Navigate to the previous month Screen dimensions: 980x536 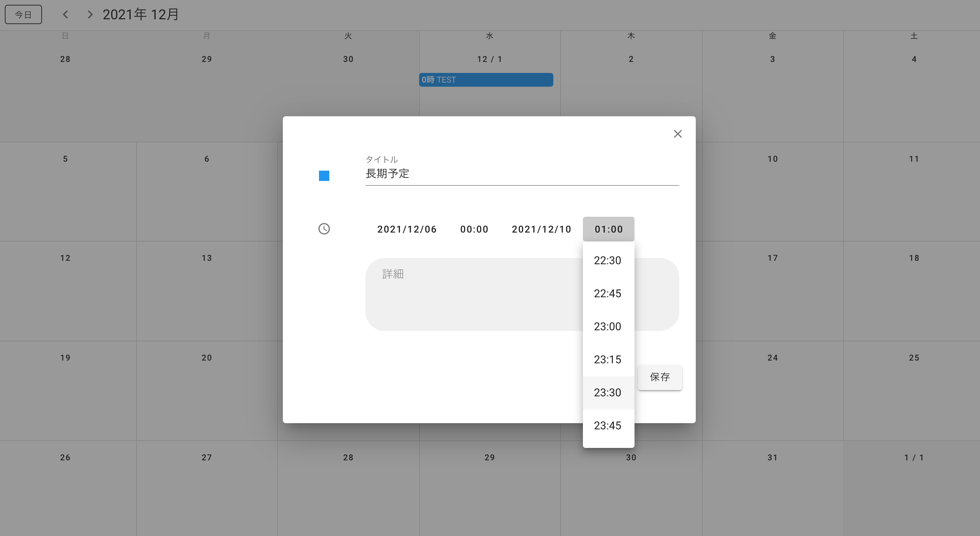65,14
